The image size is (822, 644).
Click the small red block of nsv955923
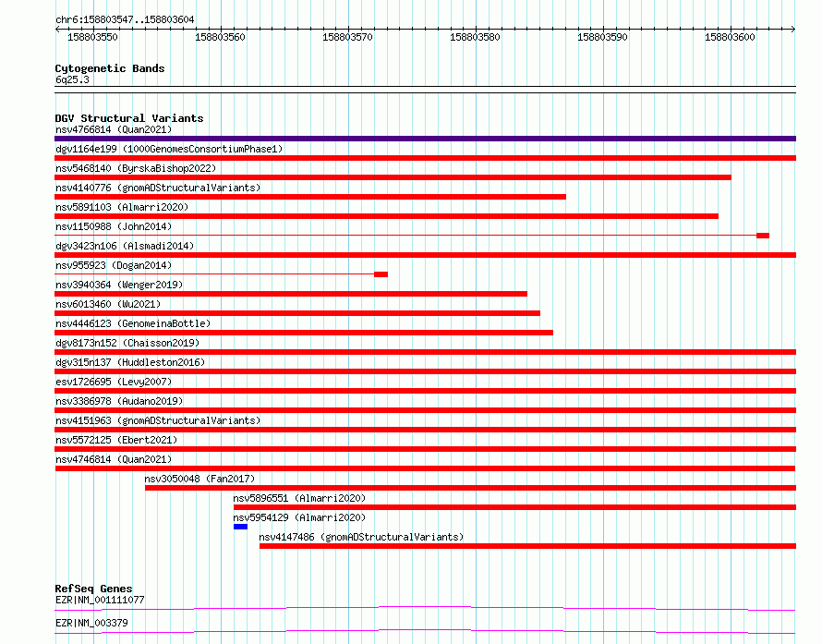click(x=381, y=274)
